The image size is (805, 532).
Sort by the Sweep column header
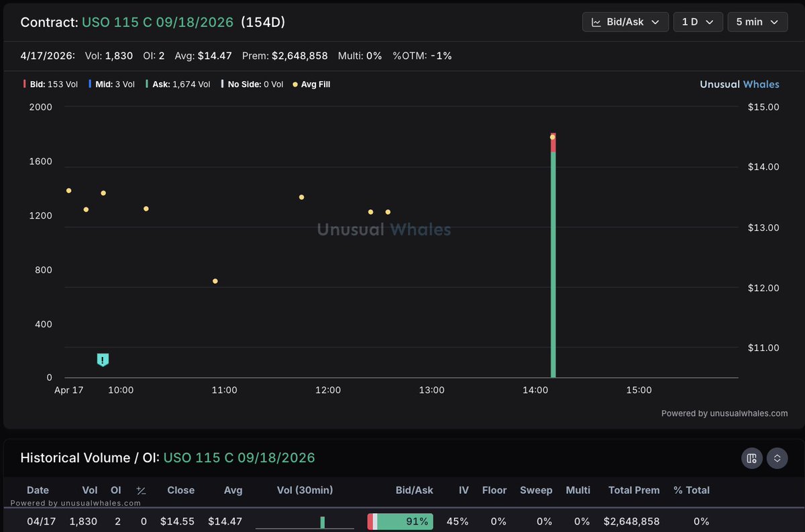click(x=536, y=490)
